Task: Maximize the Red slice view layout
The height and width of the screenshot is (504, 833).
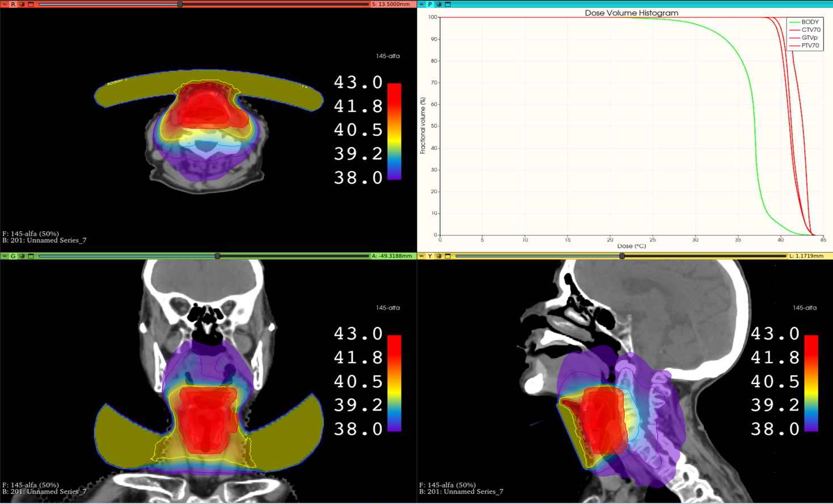Action: tap(31, 4)
